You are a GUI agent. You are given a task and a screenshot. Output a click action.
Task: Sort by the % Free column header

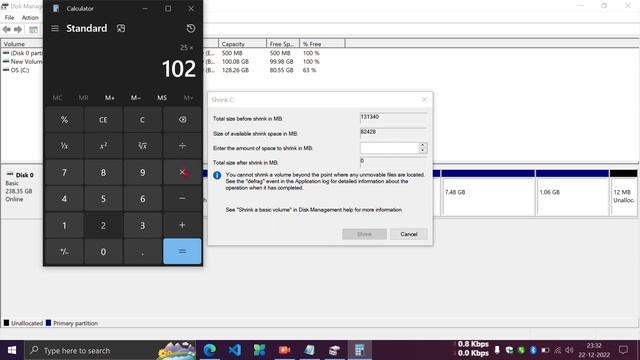pos(322,44)
